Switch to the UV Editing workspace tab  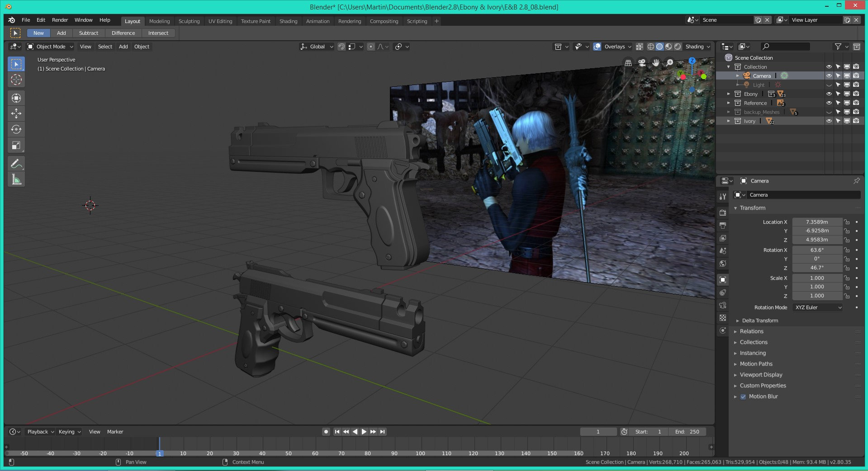pos(220,21)
